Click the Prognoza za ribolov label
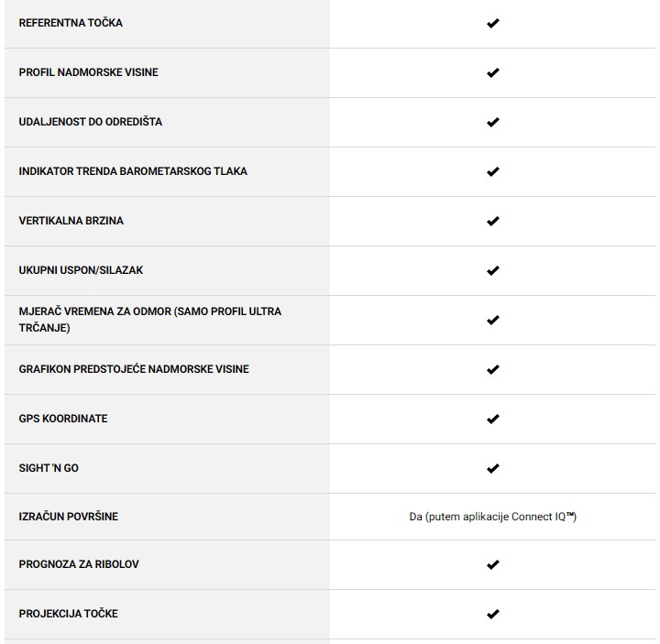The width and height of the screenshot is (660, 644). click(79, 564)
